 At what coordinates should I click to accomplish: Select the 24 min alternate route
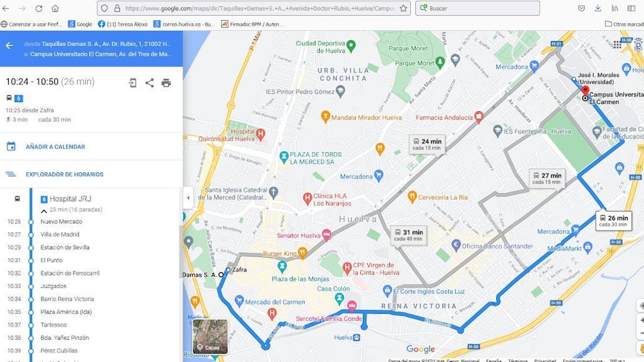click(x=427, y=144)
